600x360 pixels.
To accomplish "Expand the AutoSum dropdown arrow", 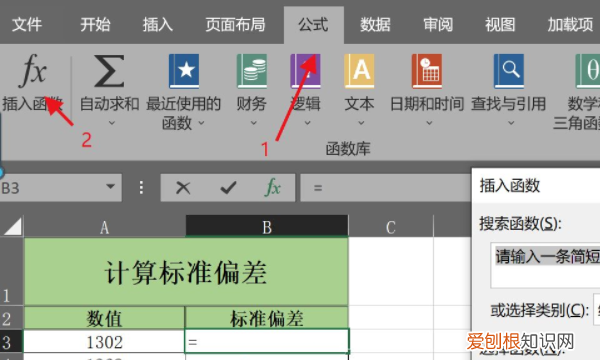I will pos(112,123).
